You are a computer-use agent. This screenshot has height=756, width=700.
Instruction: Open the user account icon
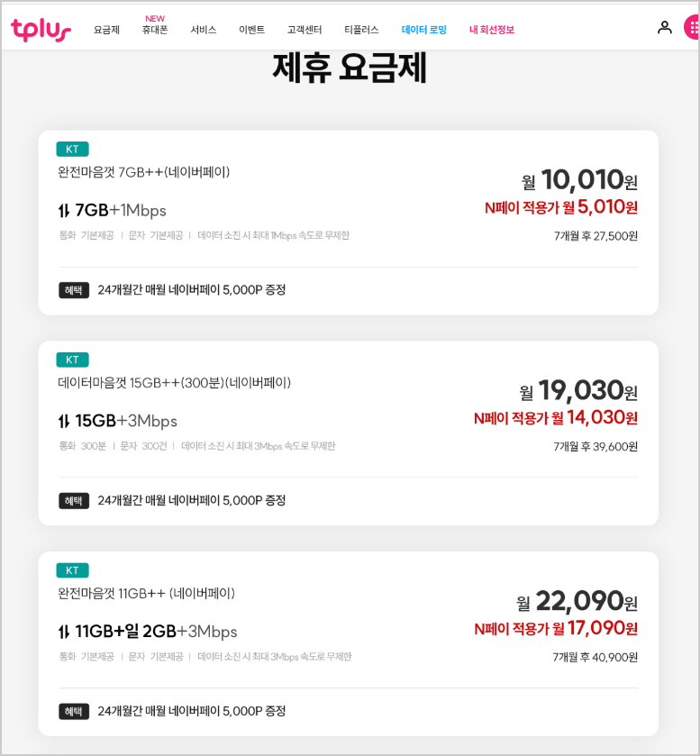pyautogui.click(x=665, y=28)
